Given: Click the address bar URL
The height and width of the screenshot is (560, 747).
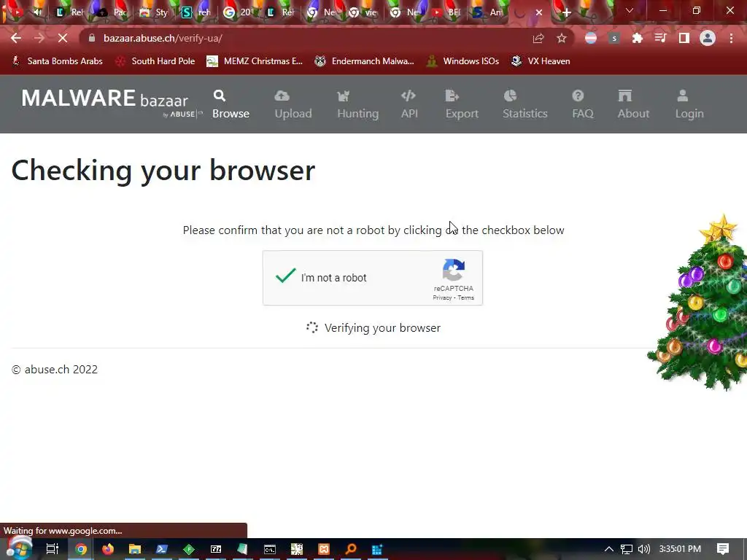Looking at the screenshot, I should point(163,38).
